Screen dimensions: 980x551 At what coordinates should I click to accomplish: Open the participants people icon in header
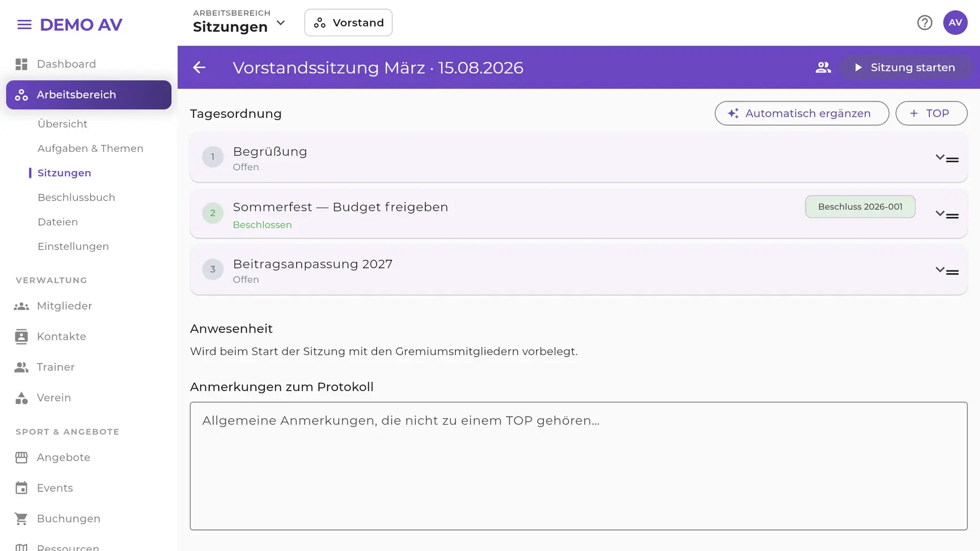[x=823, y=67]
